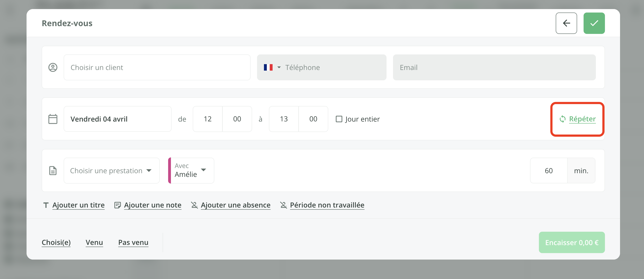Enable the Jour entier checkbox
The height and width of the screenshot is (279, 644).
[x=339, y=119]
